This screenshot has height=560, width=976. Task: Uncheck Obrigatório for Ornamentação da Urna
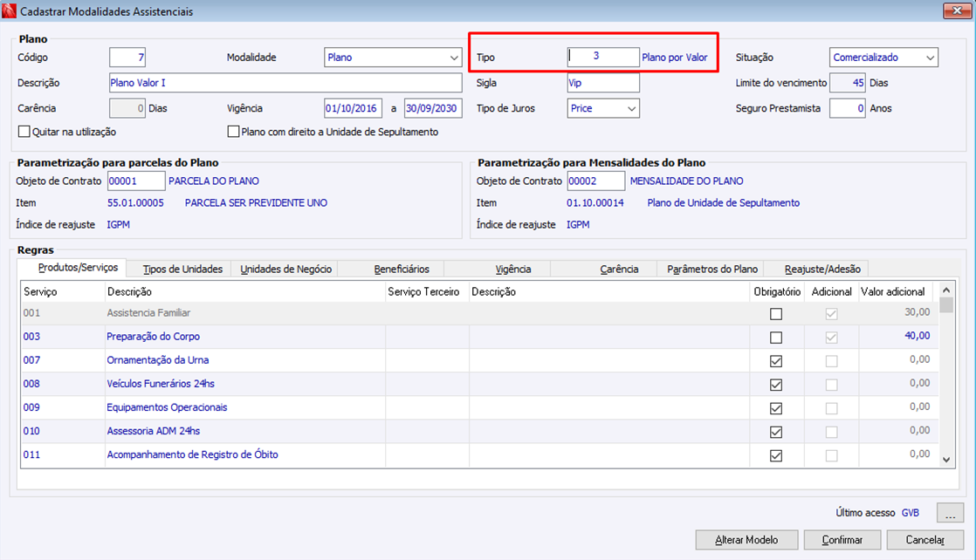point(775,361)
